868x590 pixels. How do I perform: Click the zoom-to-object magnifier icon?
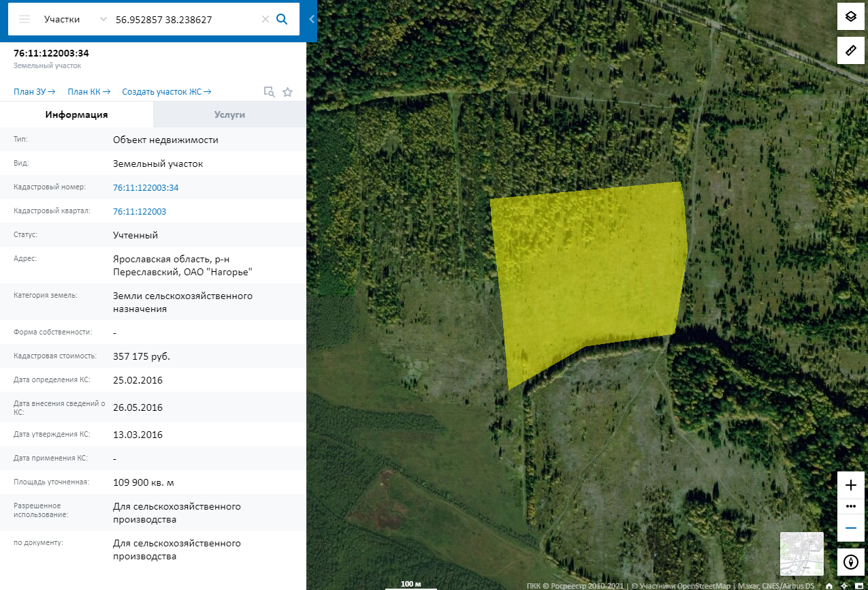click(269, 92)
